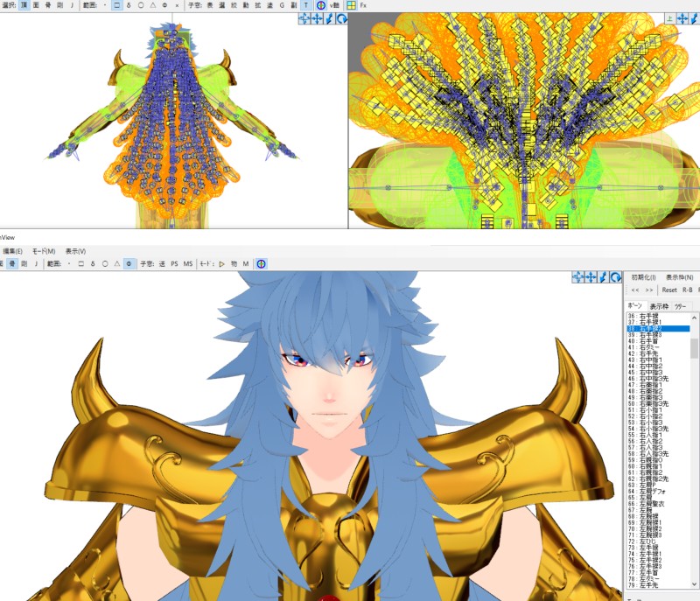Click the Fx button in top toolbar

coord(363,5)
